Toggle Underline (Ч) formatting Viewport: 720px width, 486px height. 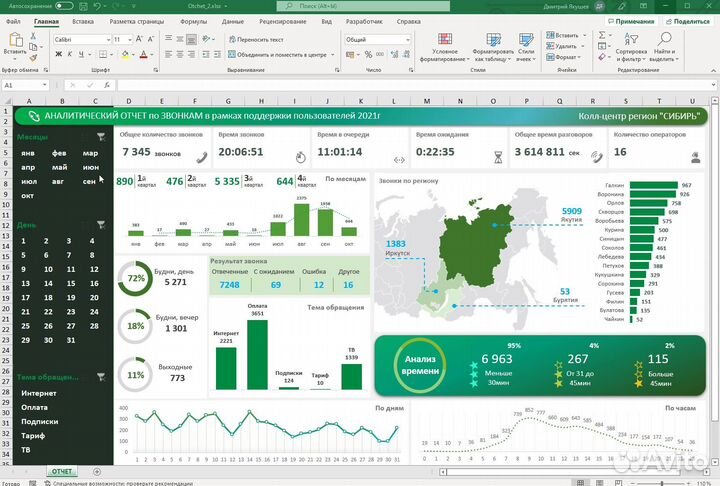point(81,55)
